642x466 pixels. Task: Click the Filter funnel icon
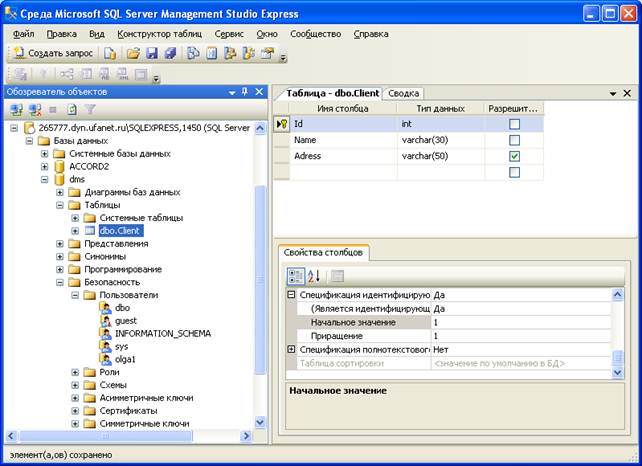[90, 109]
